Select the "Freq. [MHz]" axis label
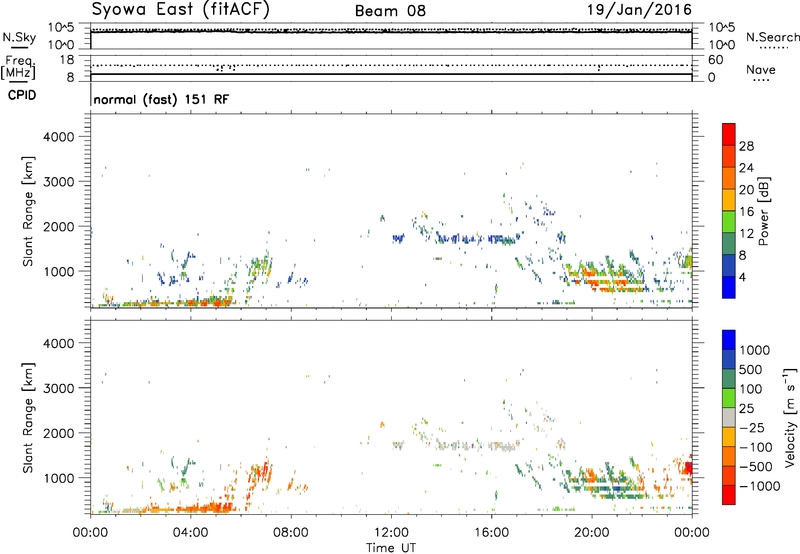The width and height of the screenshot is (800, 554). point(18,67)
